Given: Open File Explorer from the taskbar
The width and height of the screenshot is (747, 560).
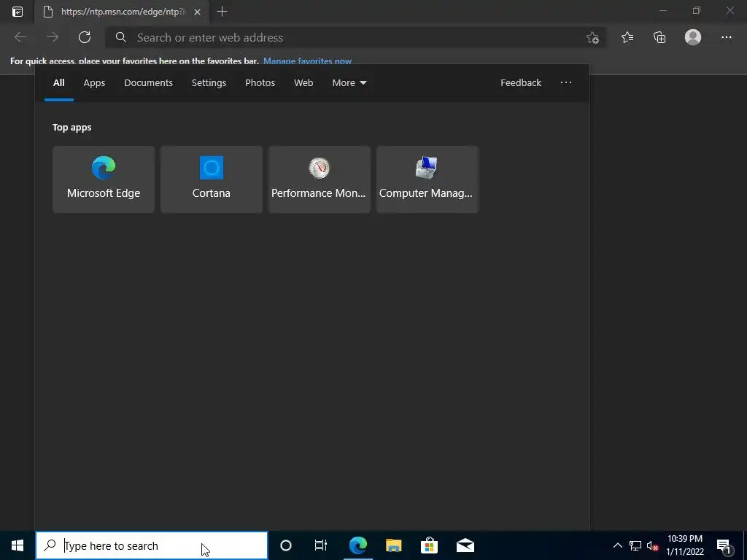Looking at the screenshot, I should [x=393, y=545].
